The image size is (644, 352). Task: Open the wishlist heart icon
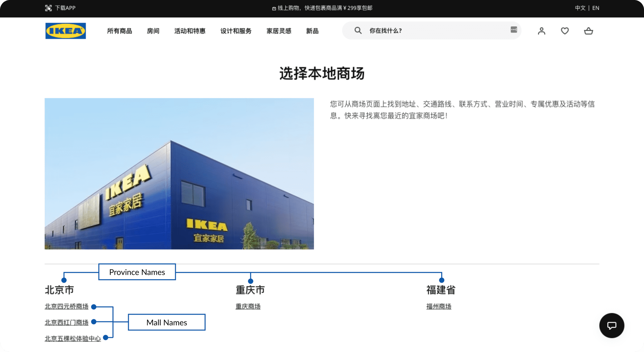[x=565, y=31]
